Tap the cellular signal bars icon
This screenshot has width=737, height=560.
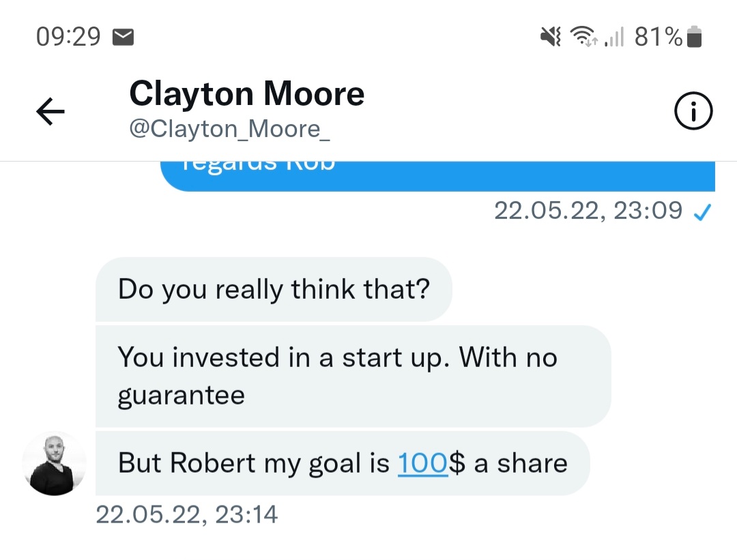pos(614,38)
